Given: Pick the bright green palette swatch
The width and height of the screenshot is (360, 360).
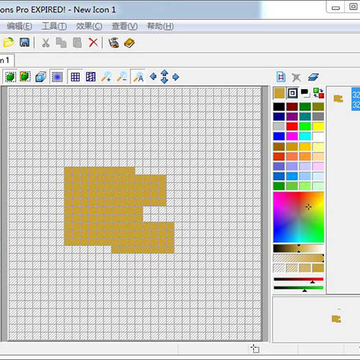Looking at the screenshot, I should (x=305, y=126).
